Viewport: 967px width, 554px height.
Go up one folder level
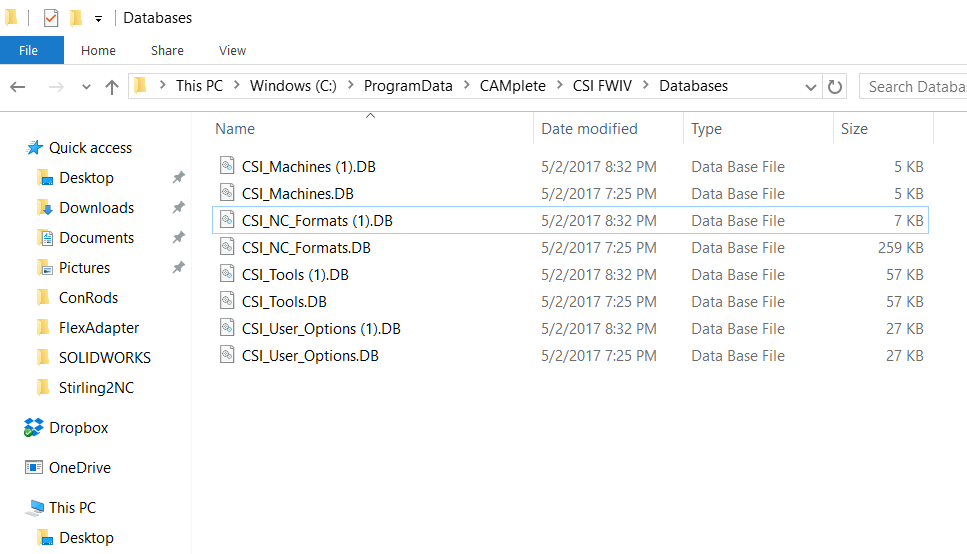[x=112, y=87]
